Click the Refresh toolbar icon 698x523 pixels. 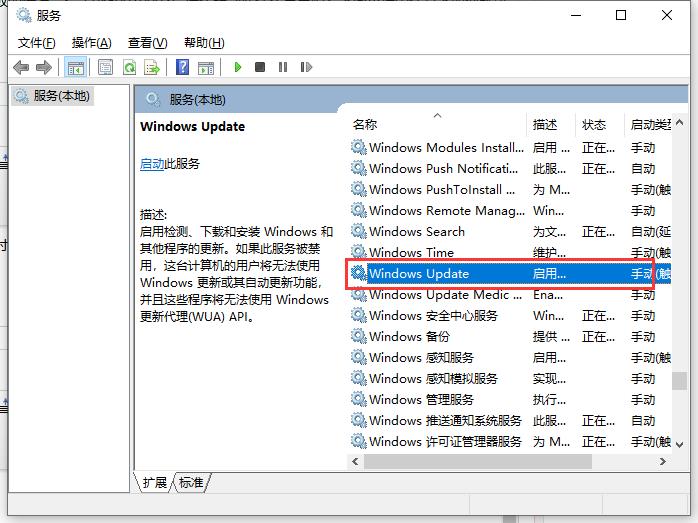tap(130, 68)
